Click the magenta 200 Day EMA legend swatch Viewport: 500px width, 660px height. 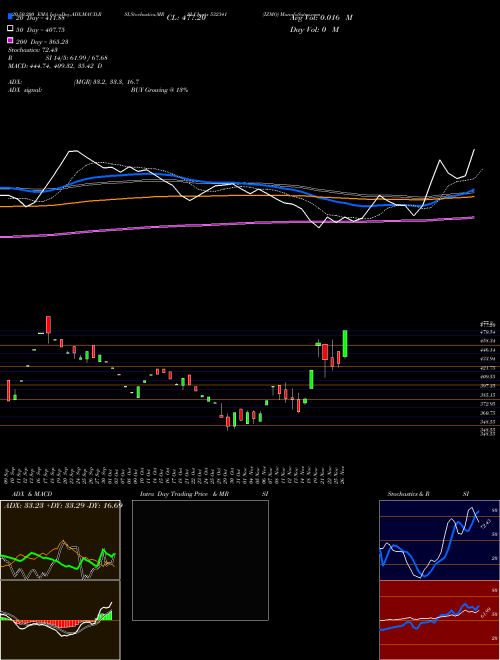click(x=10, y=41)
